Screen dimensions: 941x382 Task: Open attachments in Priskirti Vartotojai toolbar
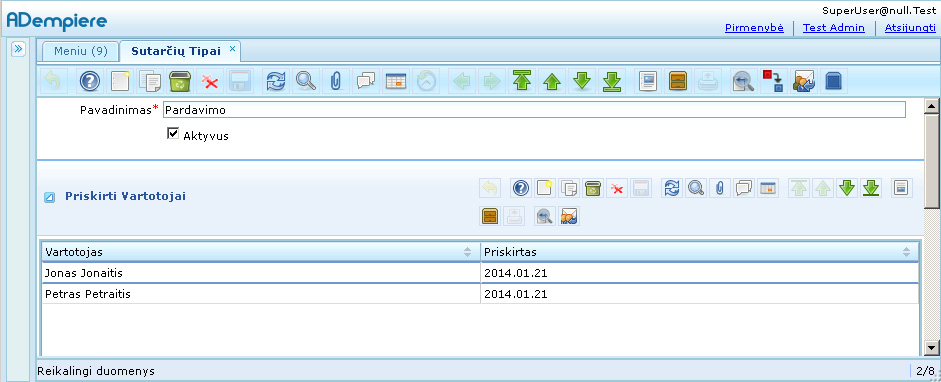click(x=720, y=188)
